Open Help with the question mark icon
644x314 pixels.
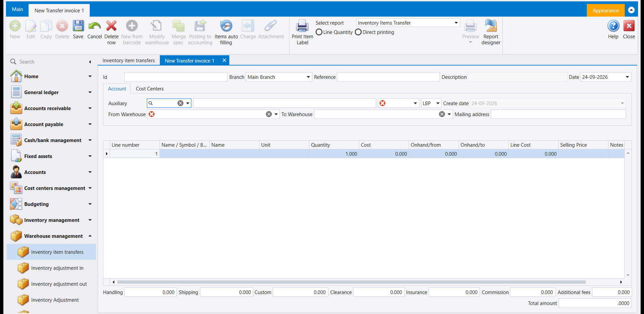click(613, 26)
